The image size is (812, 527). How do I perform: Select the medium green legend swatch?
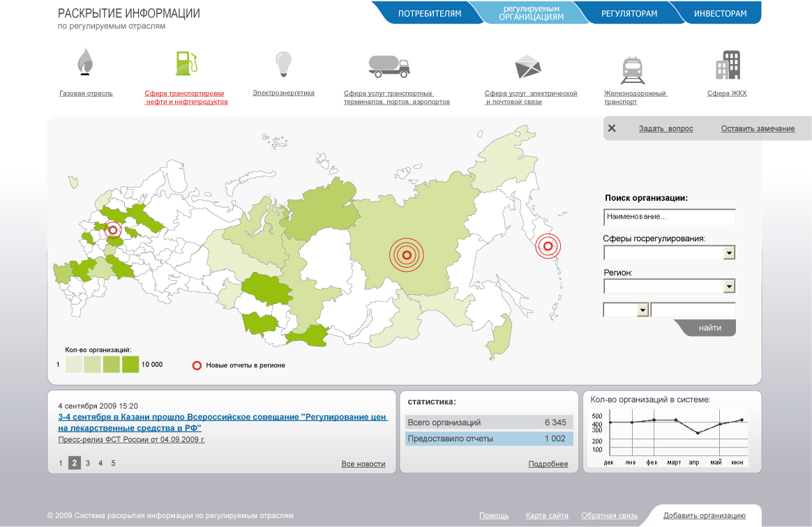[x=112, y=365]
